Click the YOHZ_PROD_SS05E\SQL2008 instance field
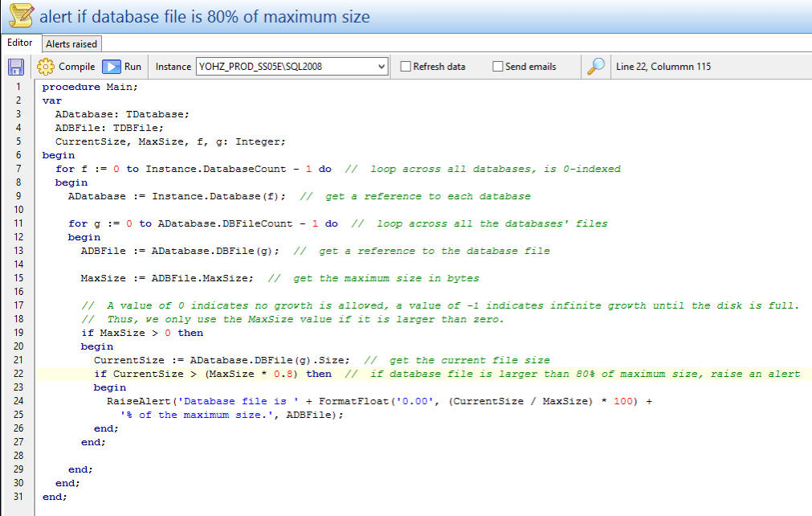The image size is (812, 516). (x=285, y=67)
